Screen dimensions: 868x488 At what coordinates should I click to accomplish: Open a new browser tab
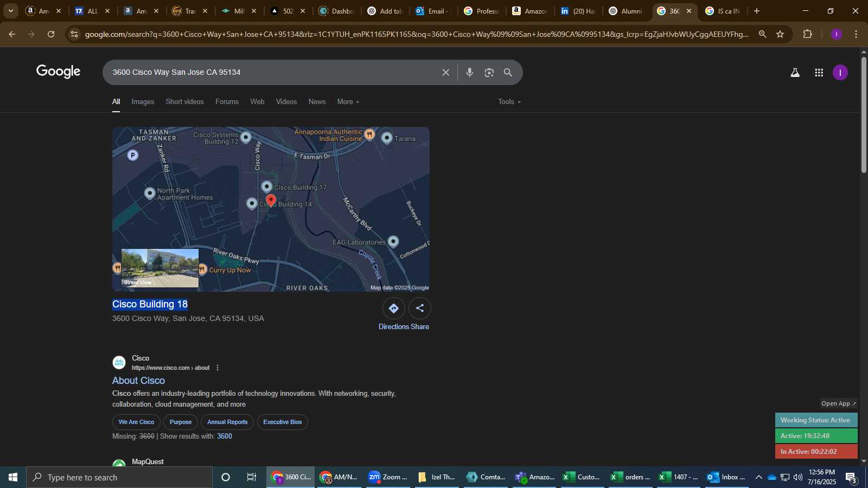757,11
